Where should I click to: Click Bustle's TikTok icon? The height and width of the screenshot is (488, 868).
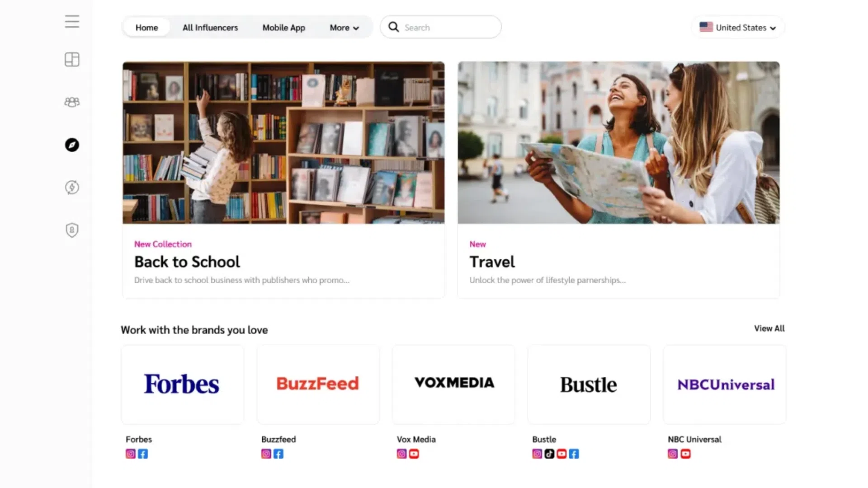coord(549,454)
